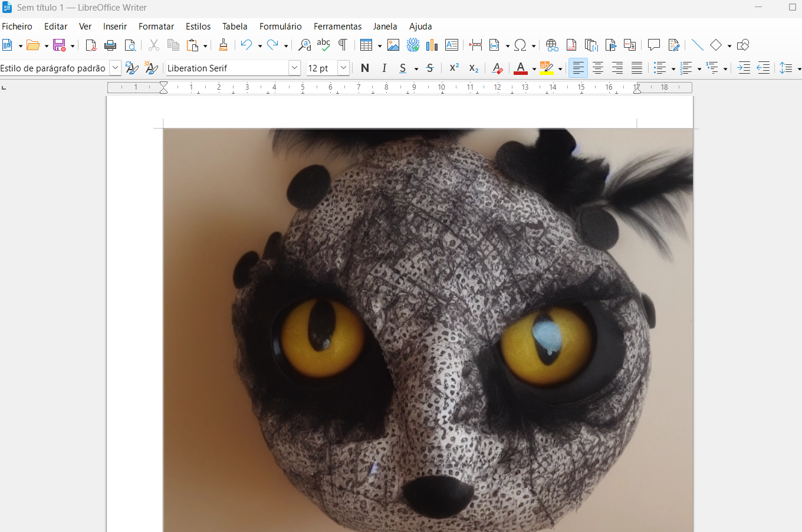Insert a chart from the toolbar
Screen dimensions: 802x532
pos(432,45)
